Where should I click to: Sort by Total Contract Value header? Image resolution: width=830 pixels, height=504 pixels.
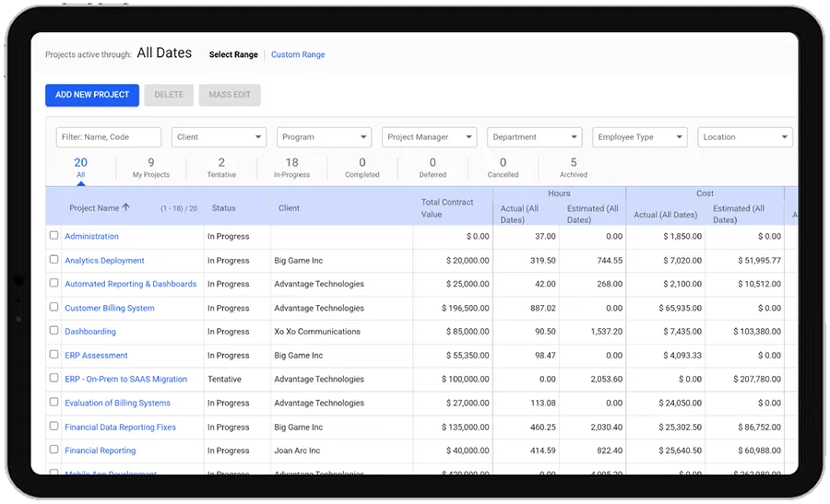(447, 208)
